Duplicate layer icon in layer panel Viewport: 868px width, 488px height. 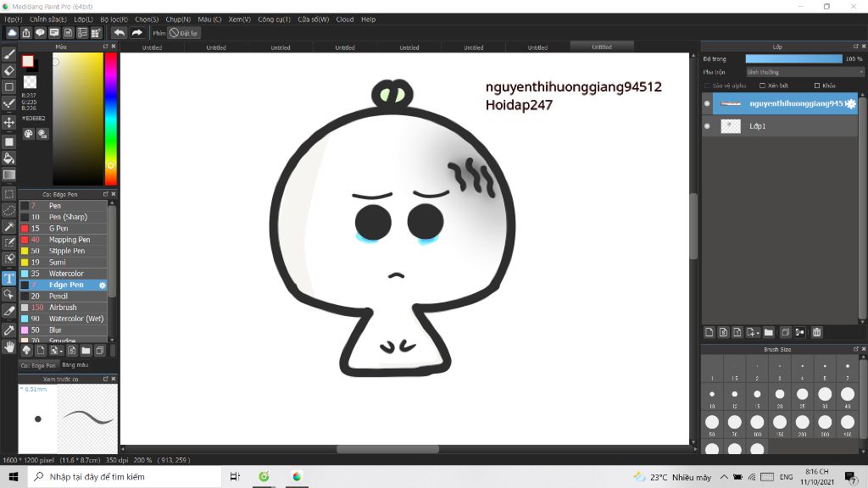tap(785, 332)
